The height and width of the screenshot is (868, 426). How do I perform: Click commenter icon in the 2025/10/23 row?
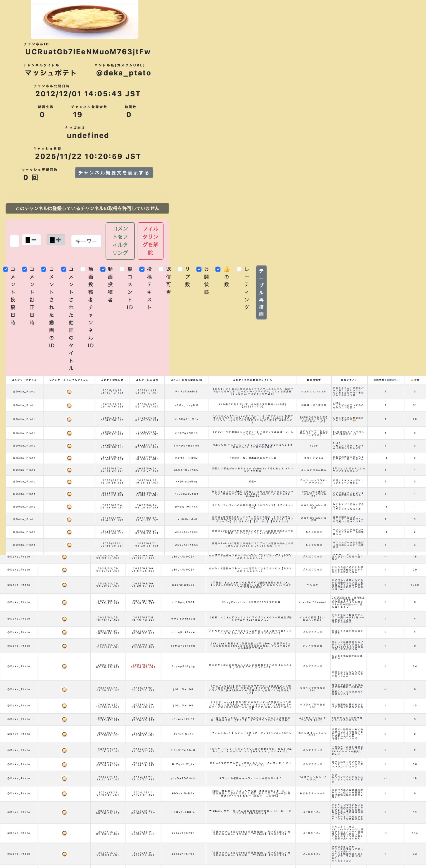[x=69, y=458]
